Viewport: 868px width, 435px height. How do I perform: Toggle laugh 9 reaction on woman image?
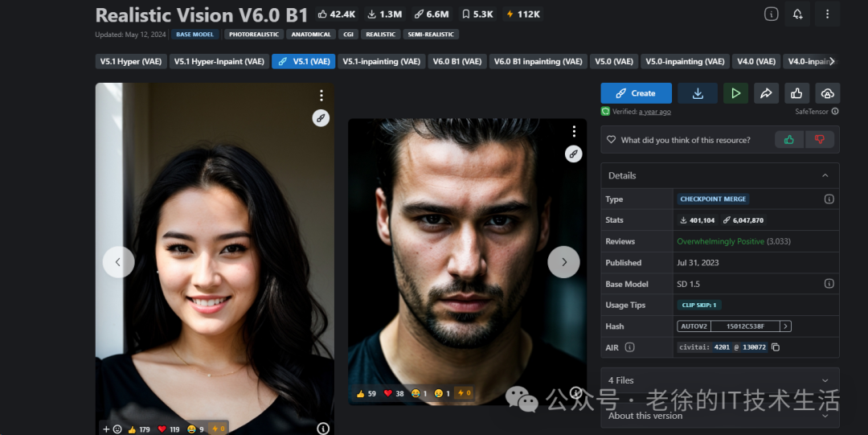195,429
